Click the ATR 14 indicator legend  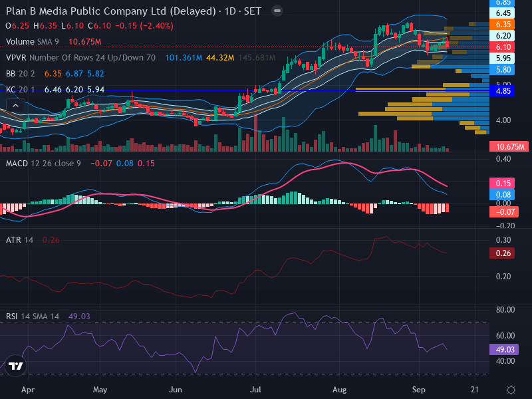click(x=20, y=240)
